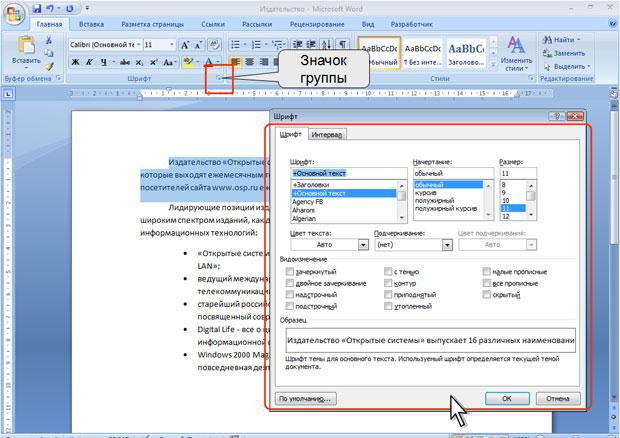The image size is (620, 438).
Task: Save document from quick access toolbar
Action: [37, 8]
